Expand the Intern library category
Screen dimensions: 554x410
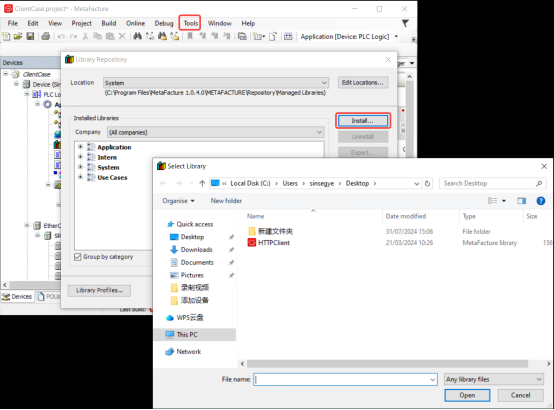pos(80,157)
